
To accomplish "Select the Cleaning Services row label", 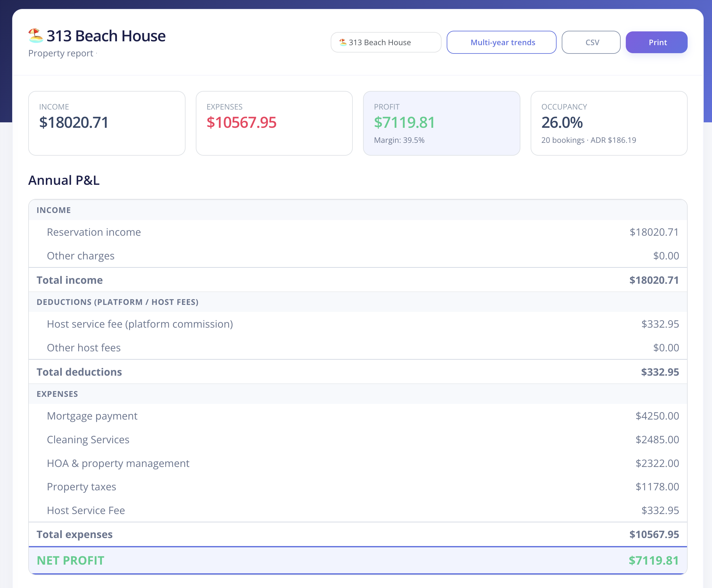I will coord(88,440).
